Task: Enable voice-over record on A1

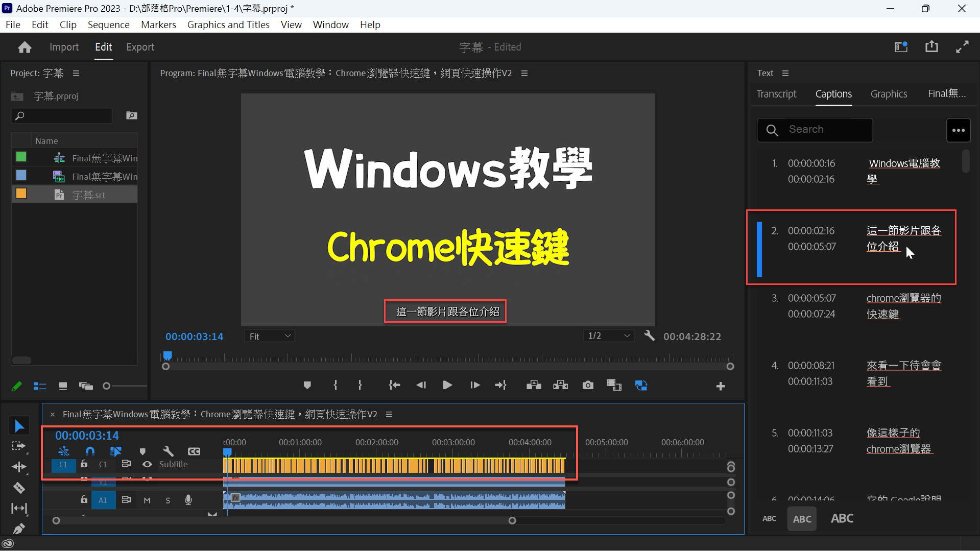Action: pyautogui.click(x=188, y=500)
